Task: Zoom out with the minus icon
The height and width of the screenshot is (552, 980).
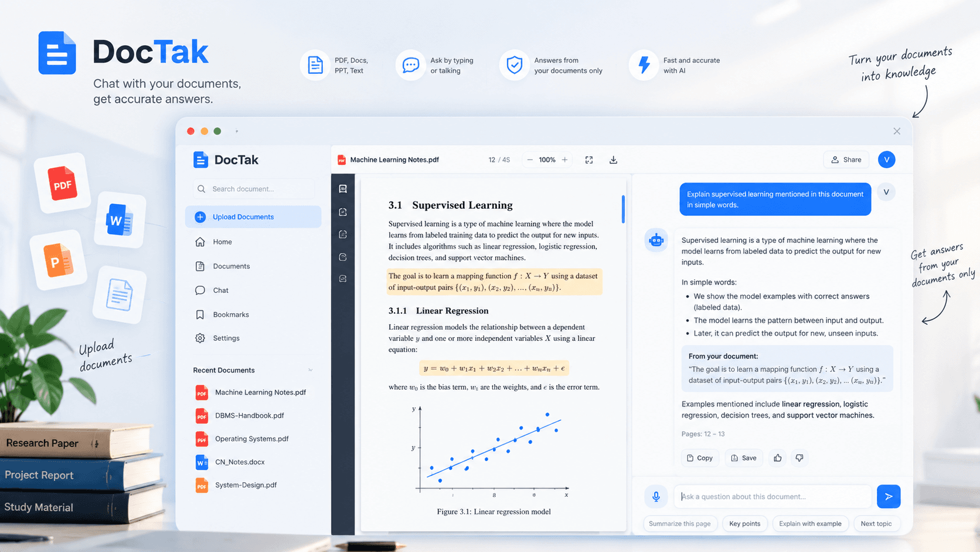Action: coord(530,160)
